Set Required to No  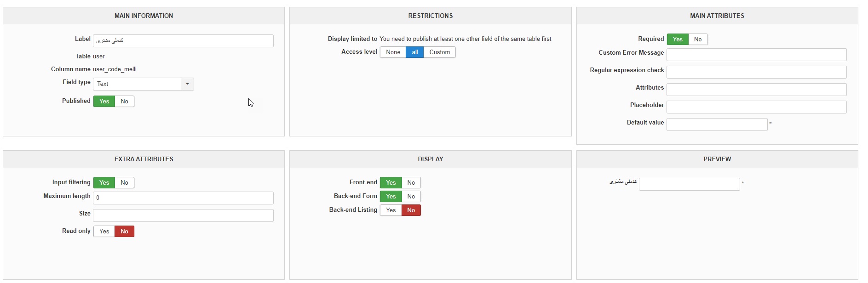pyautogui.click(x=697, y=40)
